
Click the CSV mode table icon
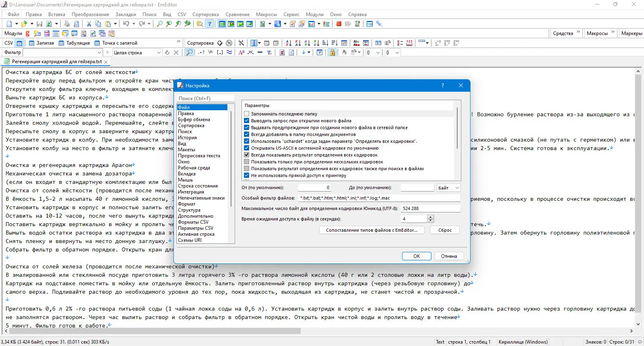pos(20,43)
